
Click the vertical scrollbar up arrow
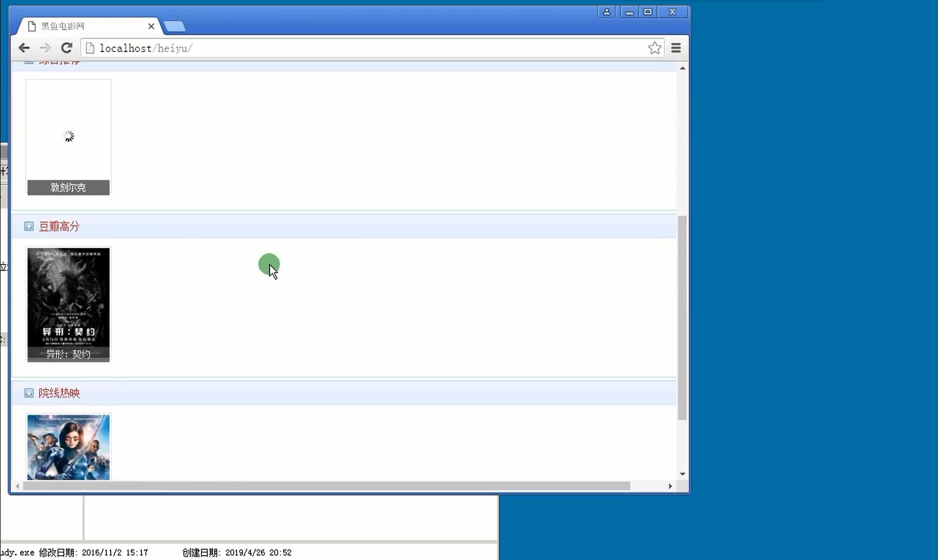(682, 68)
